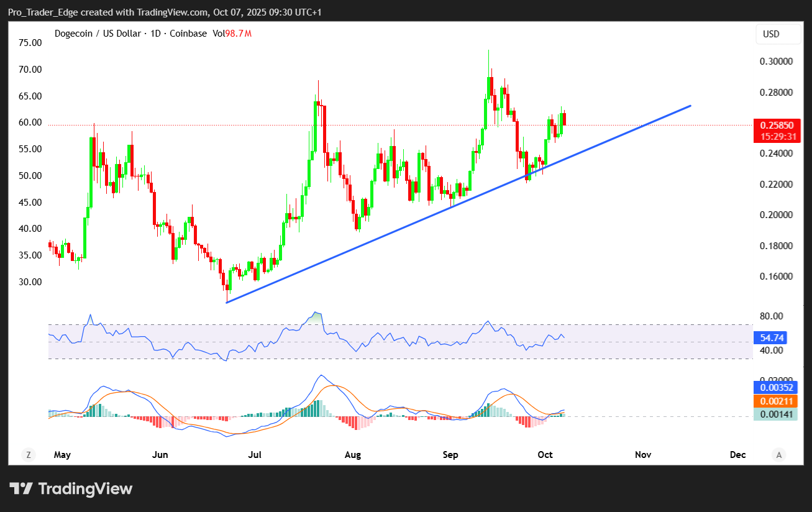This screenshot has height=512, width=812.
Task: Click the Sep label on time axis
Action: click(450, 455)
